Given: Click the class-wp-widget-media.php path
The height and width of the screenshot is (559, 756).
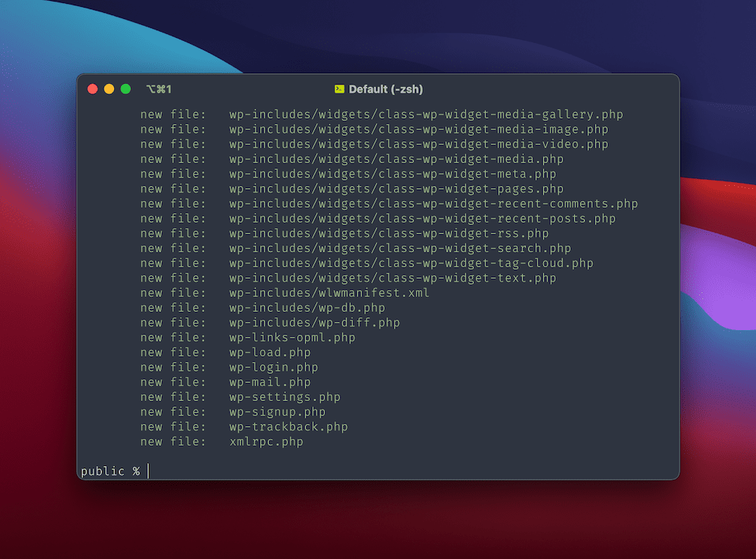Looking at the screenshot, I should (396, 159).
